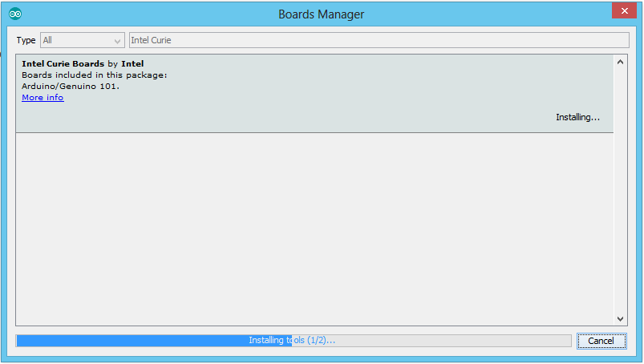Click the Arduino logo icon in title bar
Viewport: 644px width, 364px height.
pos(15,14)
